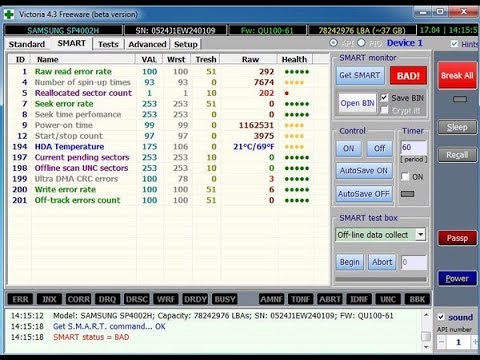Click the blue Power button
Viewport: 480px width, 360px height.
[x=457, y=278]
